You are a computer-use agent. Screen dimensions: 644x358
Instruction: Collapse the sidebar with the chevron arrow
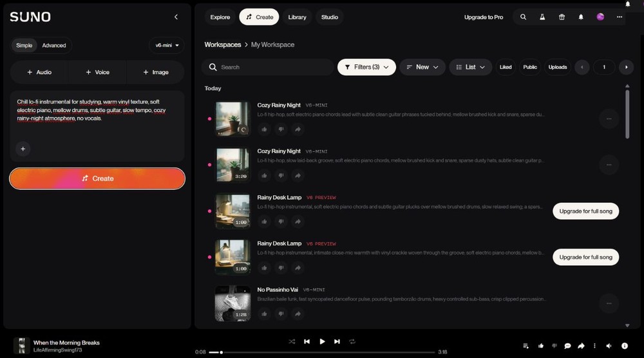click(x=176, y=17)
